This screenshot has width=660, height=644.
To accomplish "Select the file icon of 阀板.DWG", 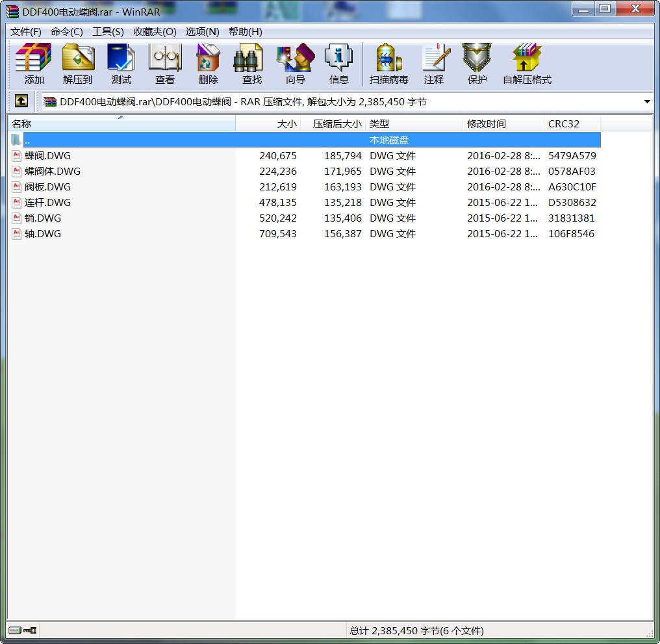I will pyautogui.click(x=17, y=187).
